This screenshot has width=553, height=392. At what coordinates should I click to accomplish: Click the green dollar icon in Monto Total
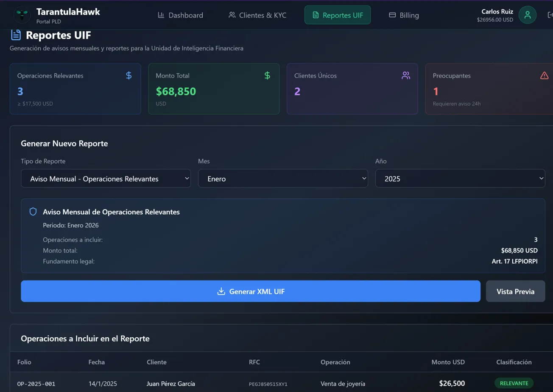click(x=267, y=76)
